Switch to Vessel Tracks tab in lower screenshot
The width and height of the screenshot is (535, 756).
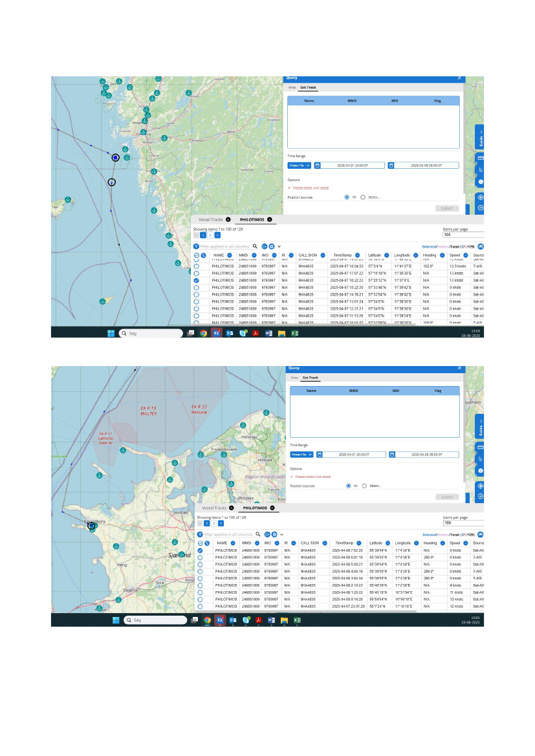[x=213, y=508]
